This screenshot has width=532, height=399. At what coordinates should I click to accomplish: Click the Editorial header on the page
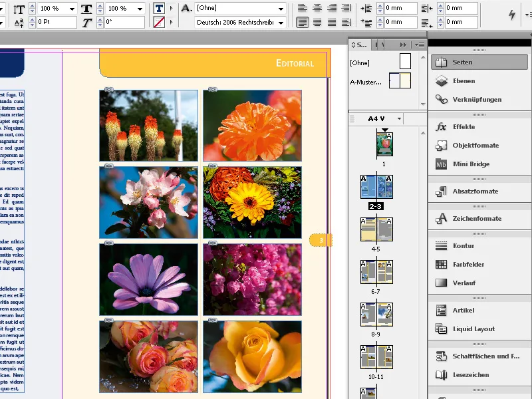[x=295, y=63]
